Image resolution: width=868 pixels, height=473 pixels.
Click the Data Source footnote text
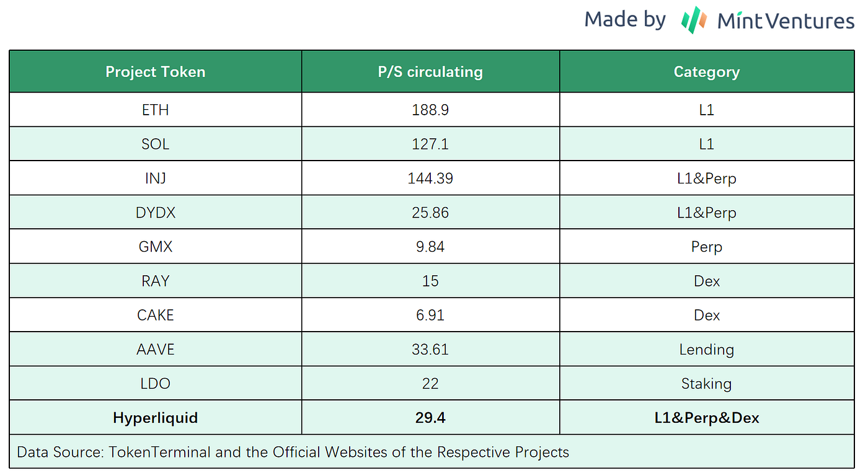pos(293,452)
